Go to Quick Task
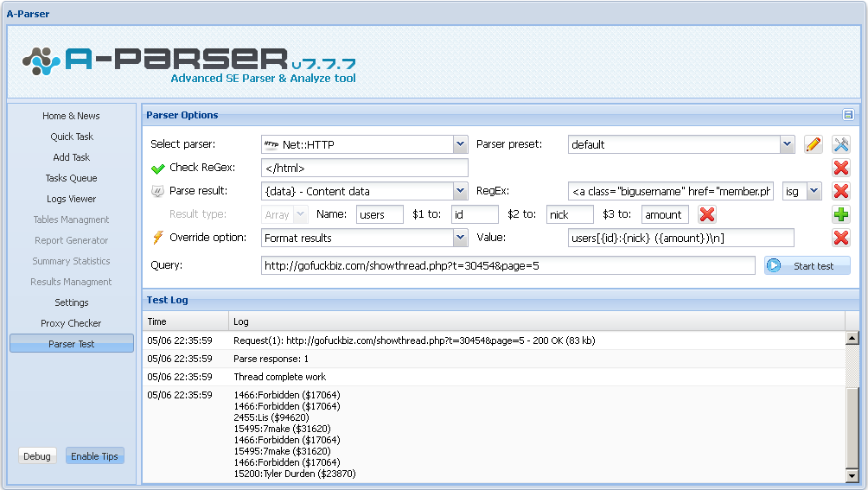The width and height of the screenshot is (868, 490). [x=72, y=137]
